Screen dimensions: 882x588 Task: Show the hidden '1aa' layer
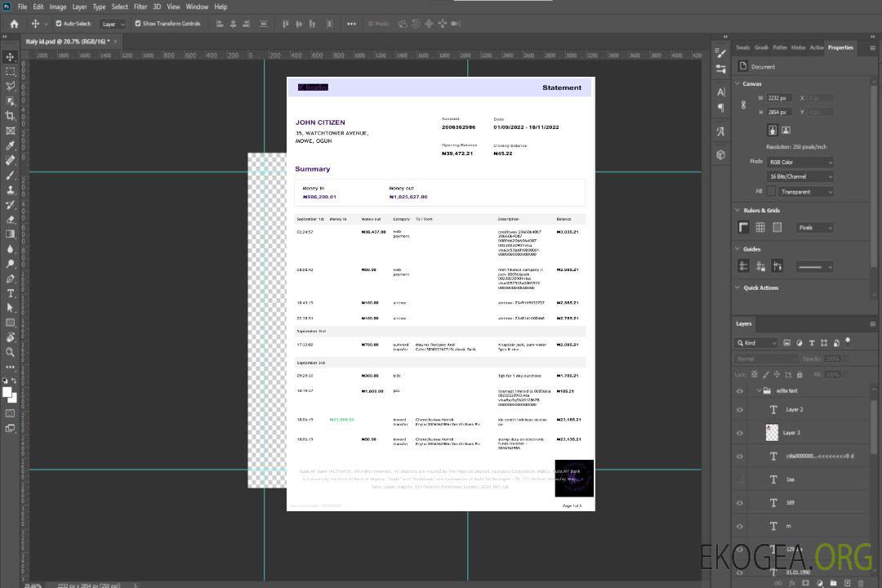click(x=740, y=479)
